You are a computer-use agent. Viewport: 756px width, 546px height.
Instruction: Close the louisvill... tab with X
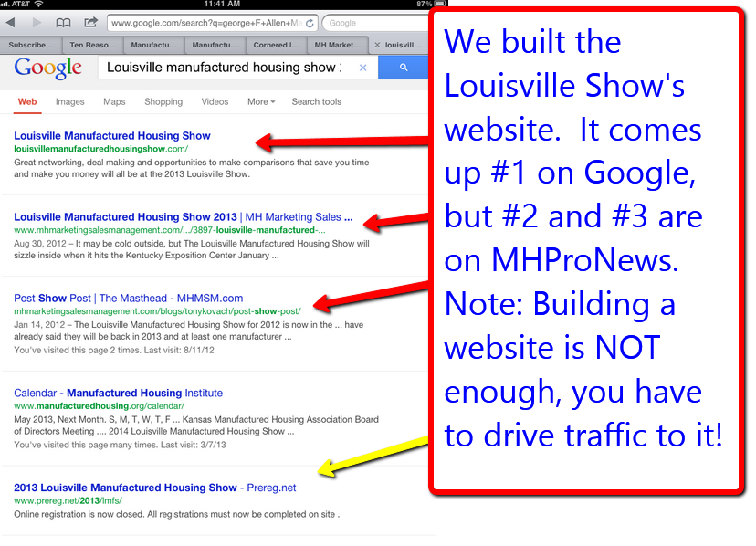377,45
